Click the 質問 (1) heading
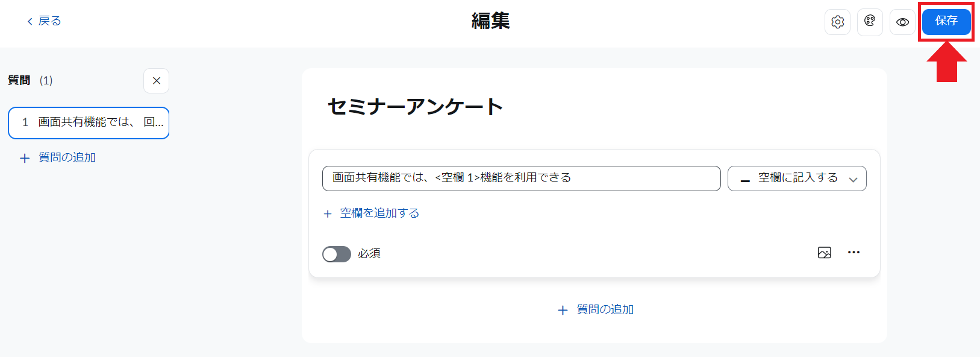The width and height of the screenshot is (980, 357). click(30, 80)
